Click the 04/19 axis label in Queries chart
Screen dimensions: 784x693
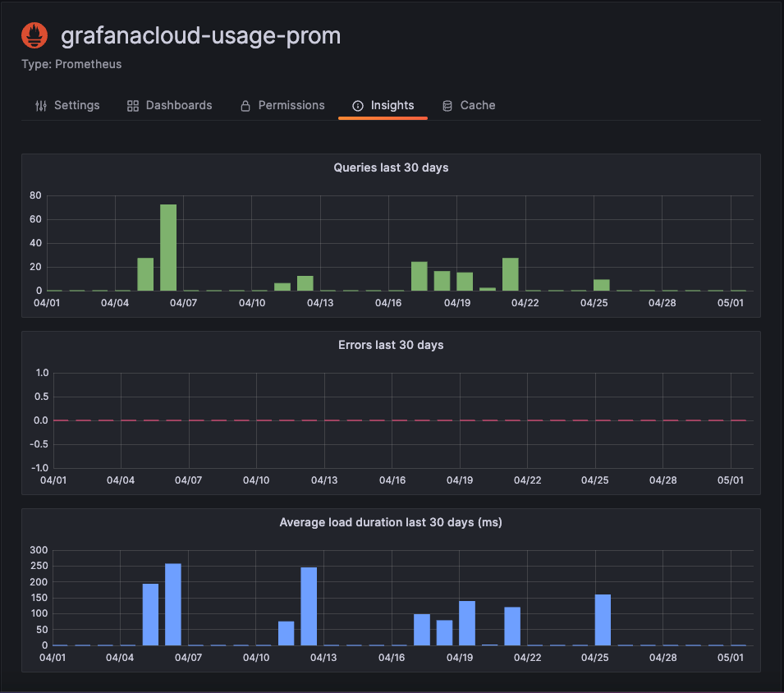[458, 302]
